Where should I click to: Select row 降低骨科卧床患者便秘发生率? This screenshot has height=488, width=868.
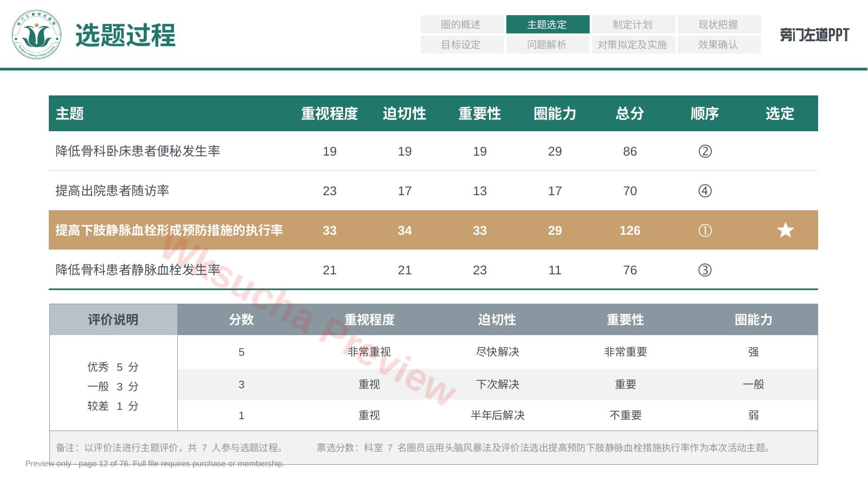[433, 151]
